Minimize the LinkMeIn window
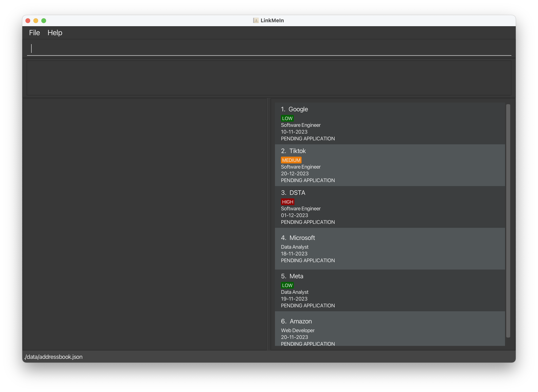Screen dimensions: 538x392 pos(36,21)
